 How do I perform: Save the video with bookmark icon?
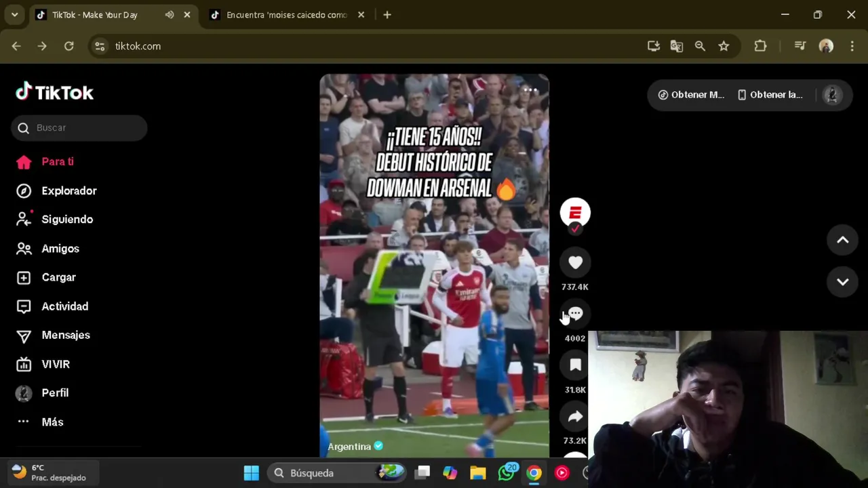(575, 366)
